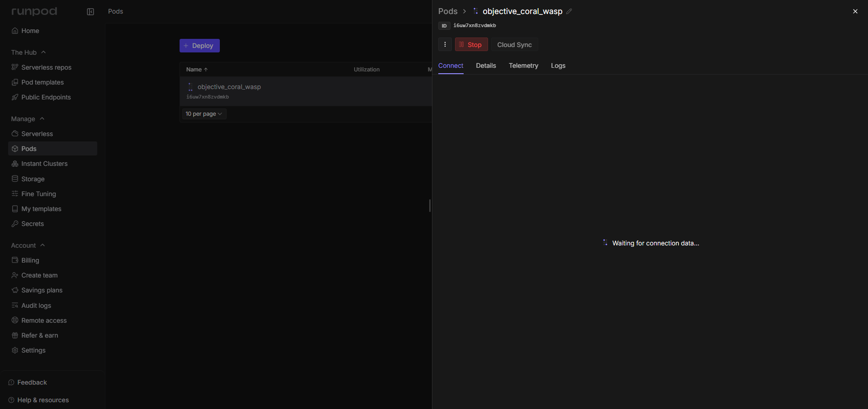868x409 pixels.
Task: Switch to the Telemetry tab
Action: click(523, 66)
